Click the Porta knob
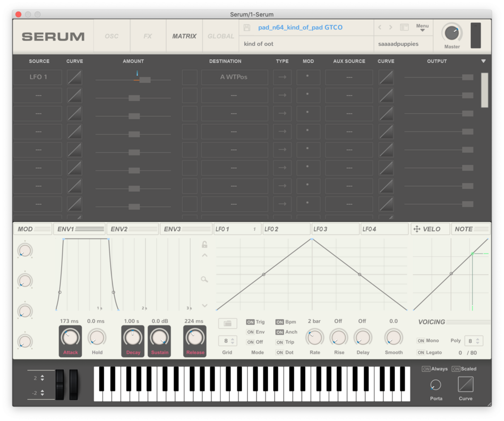The image size is (504, 421). [x=435, y=385]
